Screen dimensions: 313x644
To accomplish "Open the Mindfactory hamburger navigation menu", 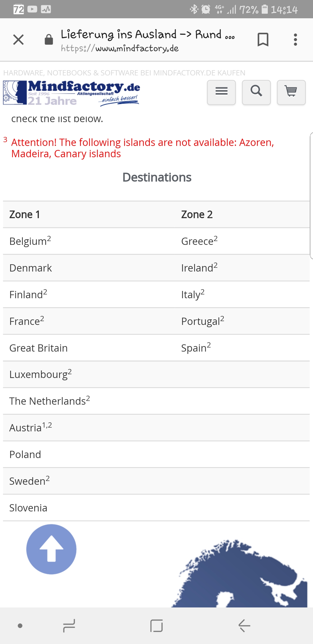I will (221, 92).
